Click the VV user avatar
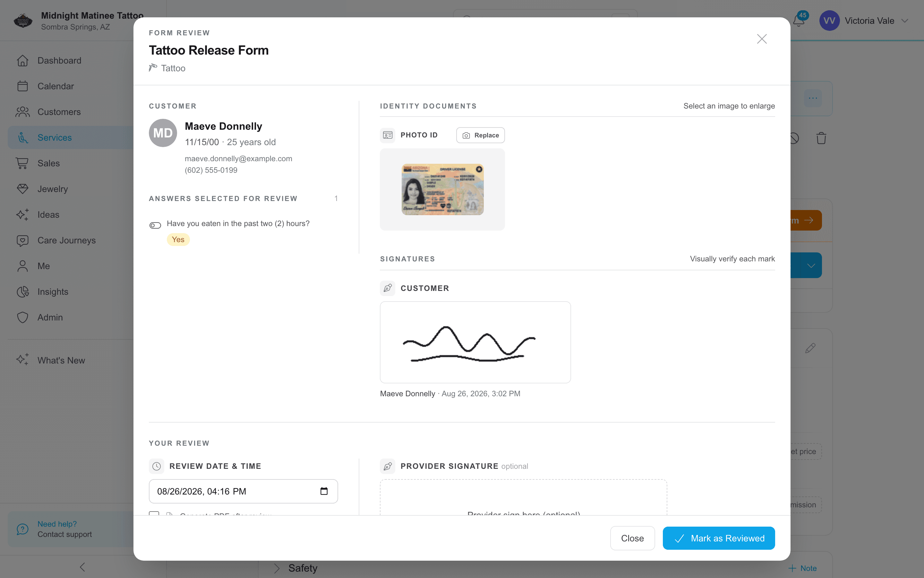Image resolution: width=924 pixels, height=578 pixels. click(829, 21)
